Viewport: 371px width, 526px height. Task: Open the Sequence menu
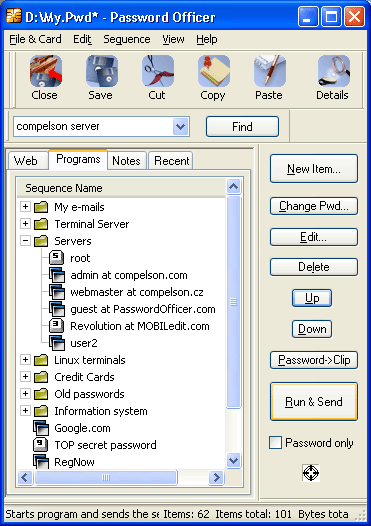pyautogui.click(x=127, y=39)
